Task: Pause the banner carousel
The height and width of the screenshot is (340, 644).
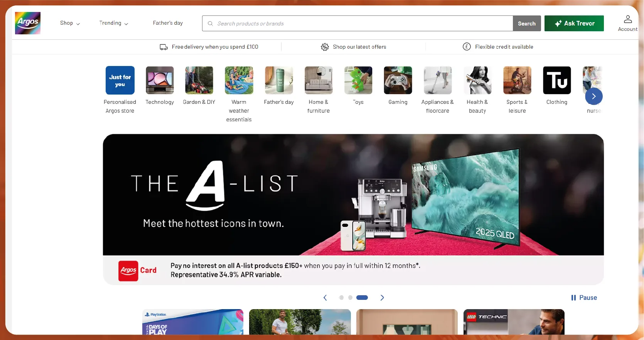Action: click(x=584, y=298)
